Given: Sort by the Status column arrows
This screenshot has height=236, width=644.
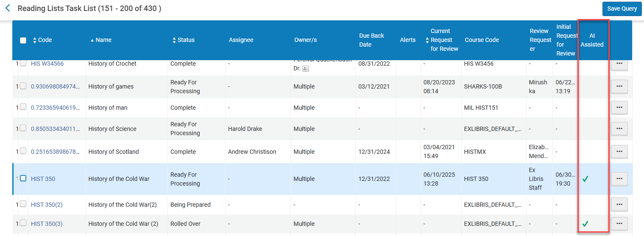Looking at the screenshot, I should (174, 40).
